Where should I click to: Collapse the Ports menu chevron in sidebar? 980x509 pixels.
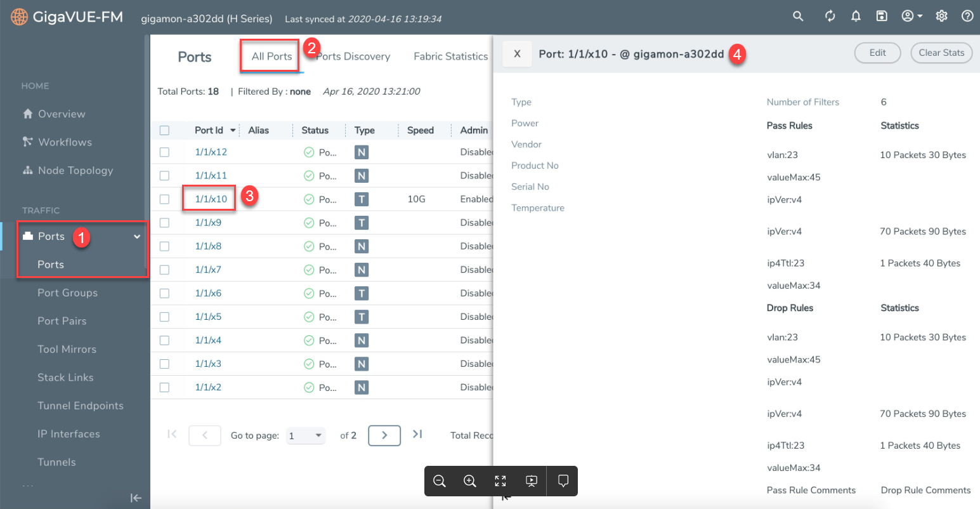point(136,237)
